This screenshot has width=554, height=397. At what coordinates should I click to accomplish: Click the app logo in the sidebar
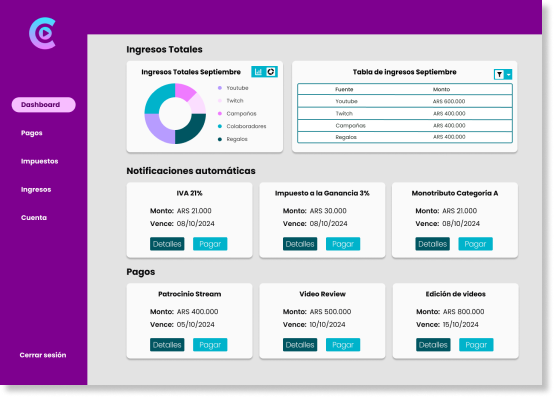[43, 33]
